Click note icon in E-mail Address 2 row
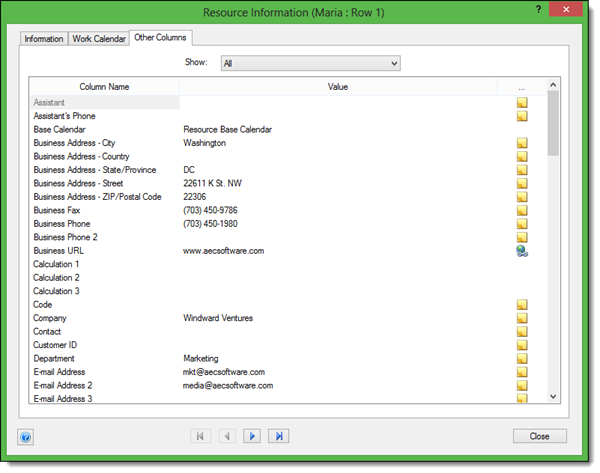The image size is (600, 473). pyautogui.click(x=521, y=386)
